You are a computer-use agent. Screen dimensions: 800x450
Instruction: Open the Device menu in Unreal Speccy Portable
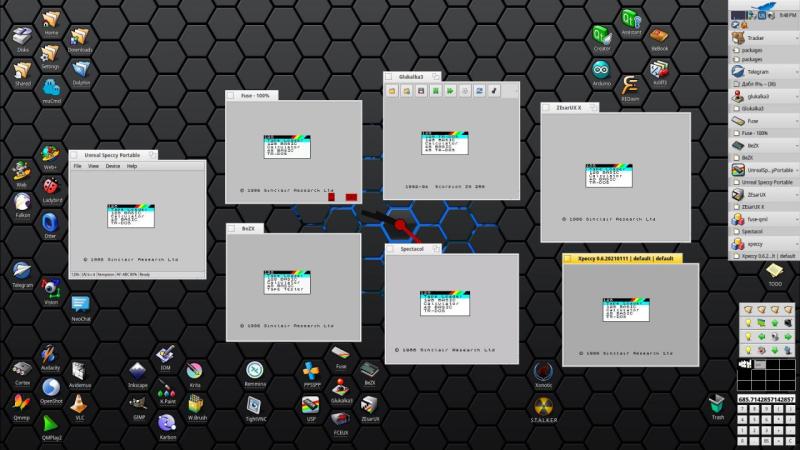pyautogui.click(x=113, y=166)
